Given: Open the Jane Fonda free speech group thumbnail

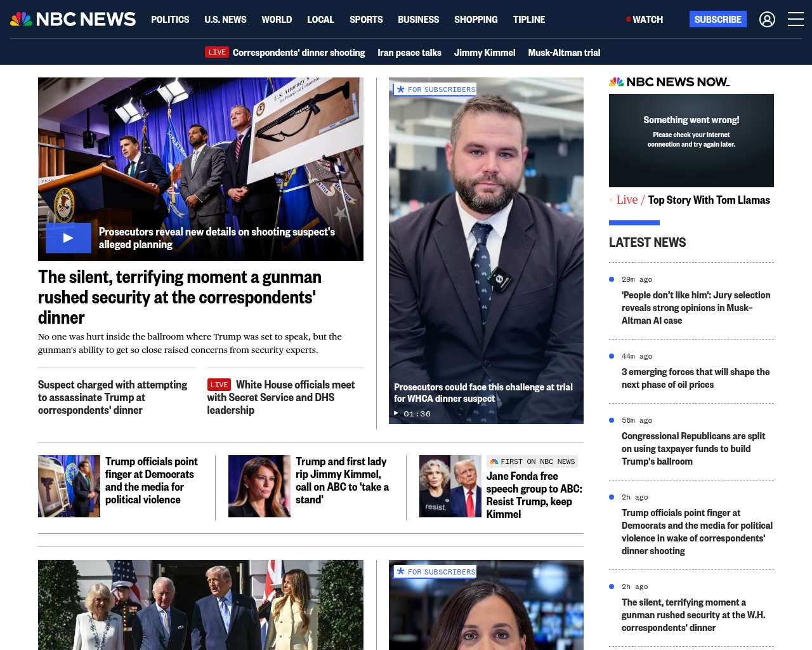Looking at the screenshot, I should [450, 486].
